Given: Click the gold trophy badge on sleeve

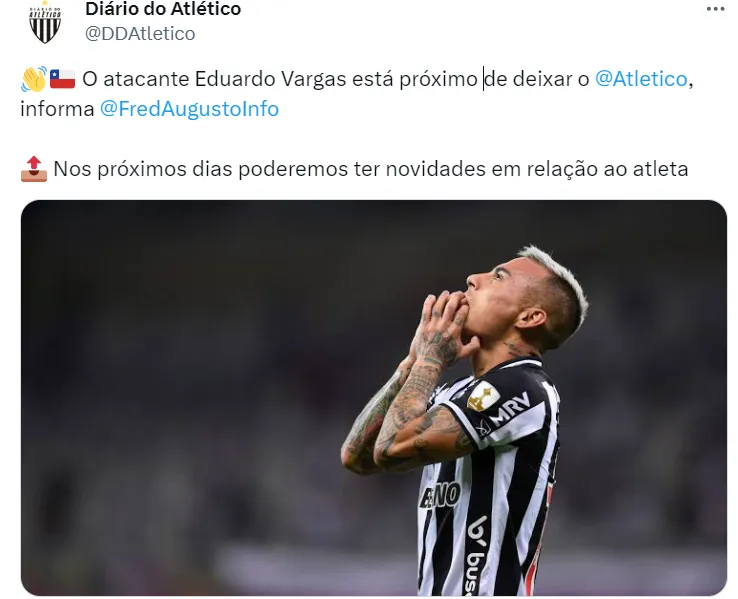Looking at the screenshot, I should (x=483, y=396).
